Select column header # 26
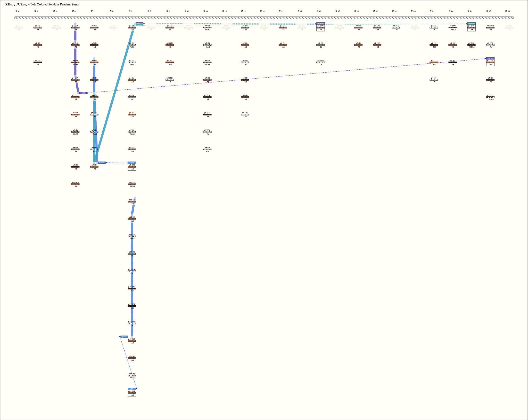Viewport: 528px width, 420px height. pyautogui.click(x=489, y=11)
